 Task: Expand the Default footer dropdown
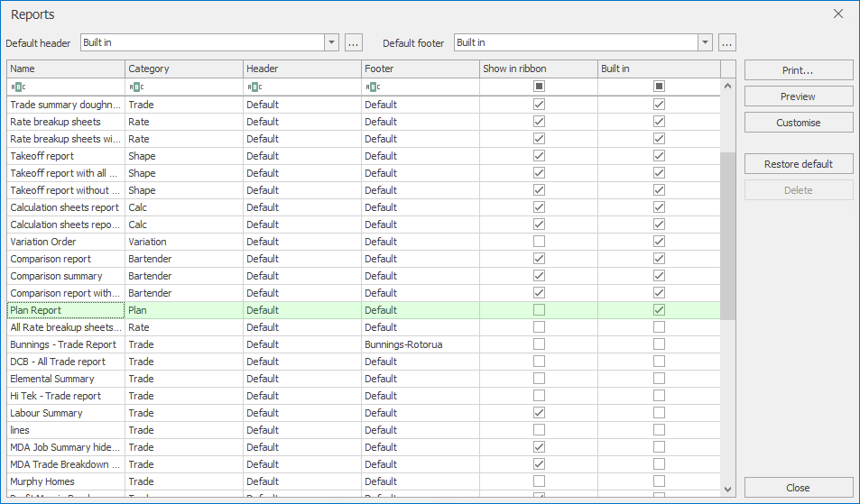705,42
